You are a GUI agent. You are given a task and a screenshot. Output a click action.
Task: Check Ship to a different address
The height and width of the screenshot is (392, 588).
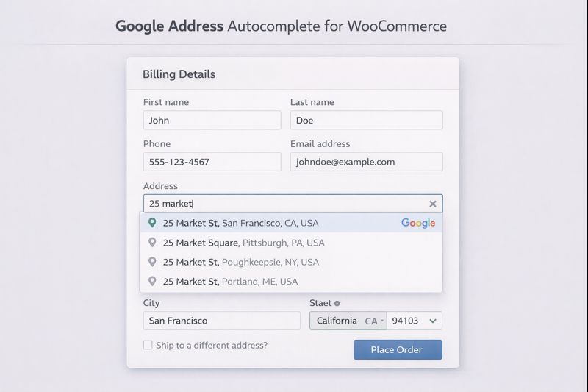pos(148,345)
